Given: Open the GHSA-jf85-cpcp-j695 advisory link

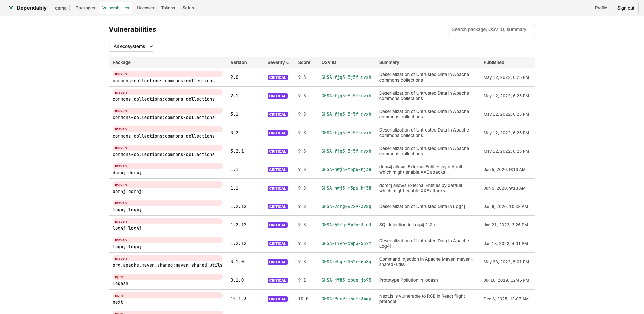Looking at the screenshot, I should 346,280.
